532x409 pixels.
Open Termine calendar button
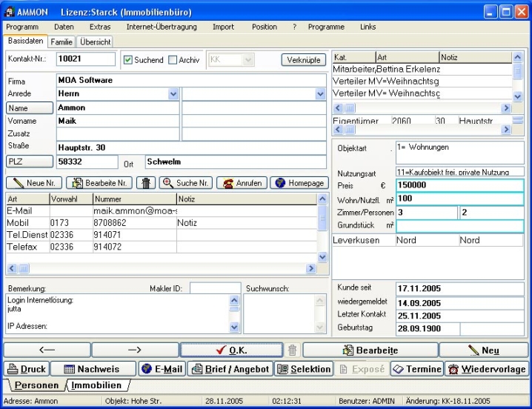click(x=416, y=368)
